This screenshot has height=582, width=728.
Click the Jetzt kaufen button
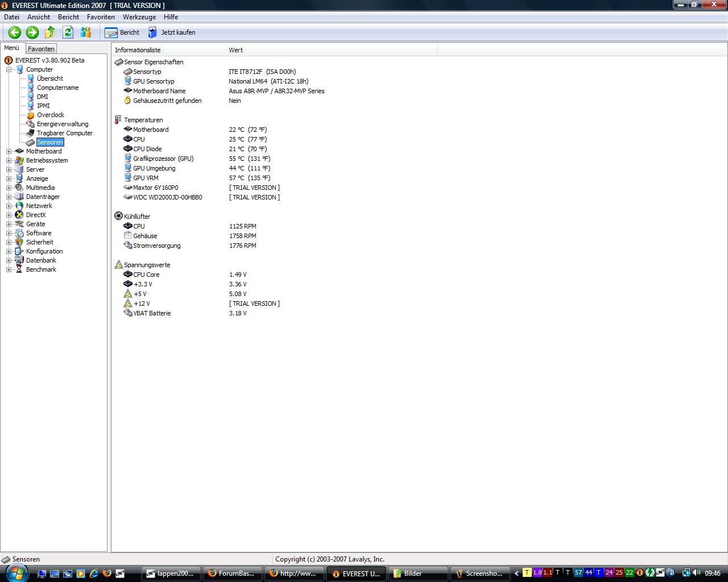point(172,32)
